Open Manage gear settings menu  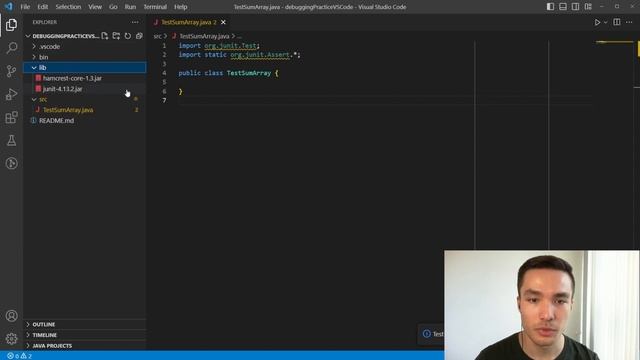pos(11,338)
